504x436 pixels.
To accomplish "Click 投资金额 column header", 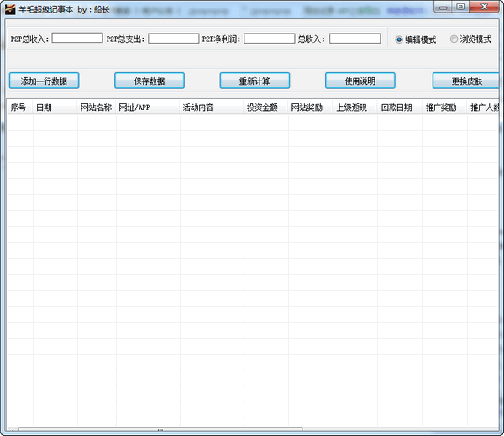I will 265,108.
